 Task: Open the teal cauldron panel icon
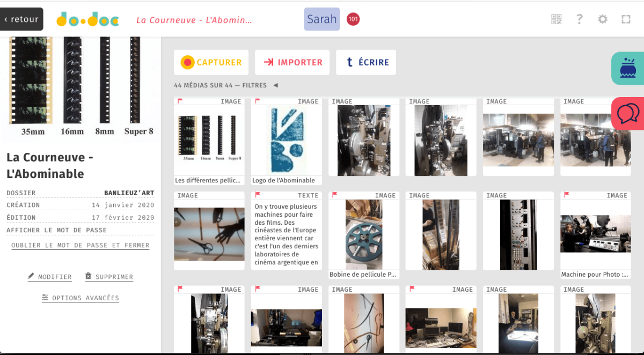628,69
